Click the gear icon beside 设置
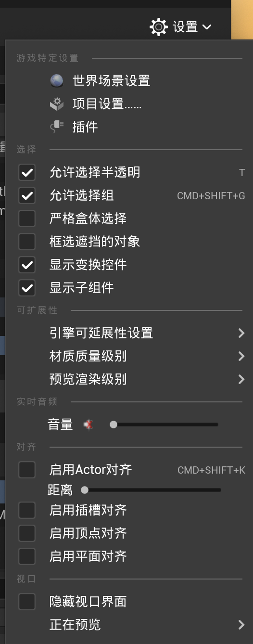253x644 pixels. (x=159, y=26)
